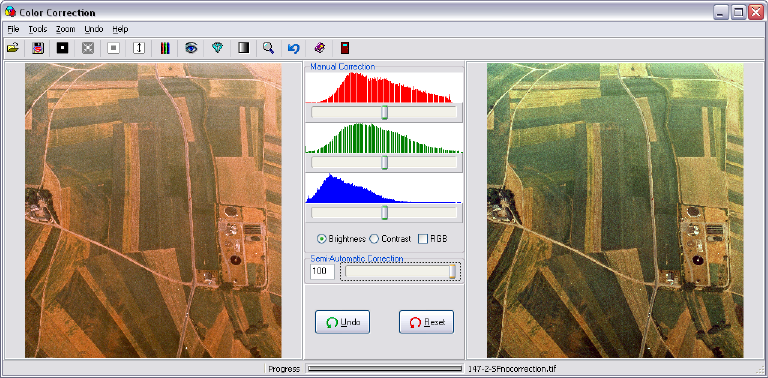Click the Progress label in status bar
Screen dimensions: 768x378
[x=284, y=369]
